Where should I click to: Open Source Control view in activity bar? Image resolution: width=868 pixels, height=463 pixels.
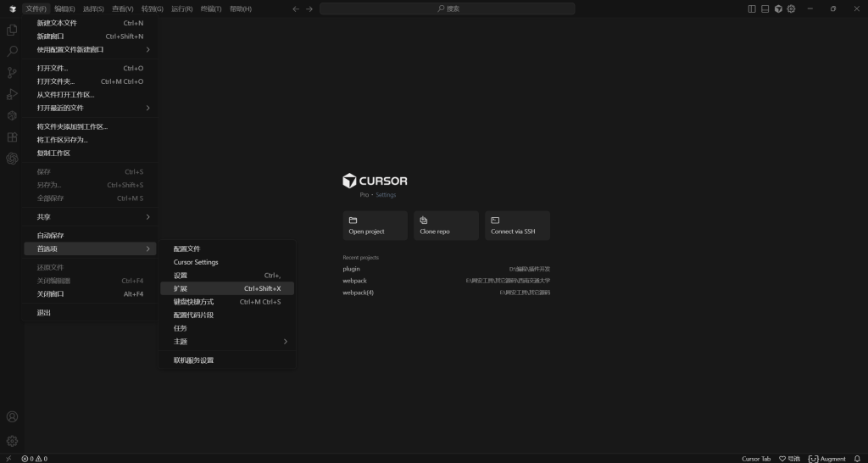tap(12, 73)
